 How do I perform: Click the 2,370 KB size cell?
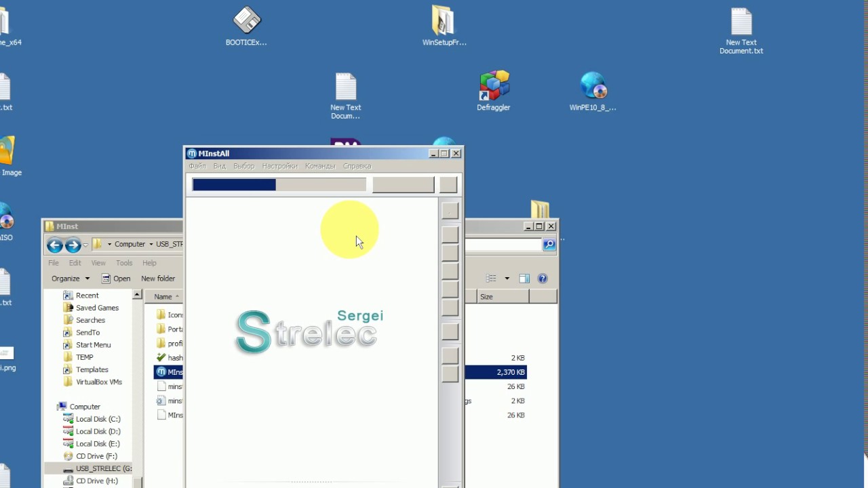[x=511, y=372]
